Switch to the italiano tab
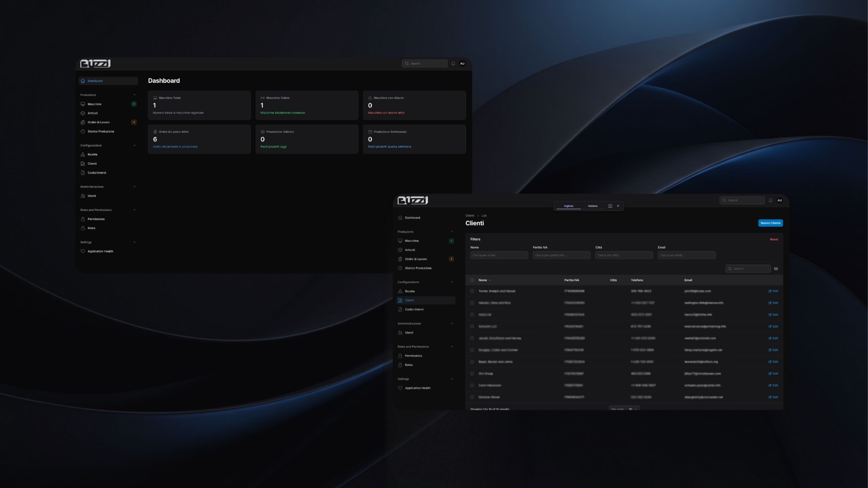 tap(593, 206)
